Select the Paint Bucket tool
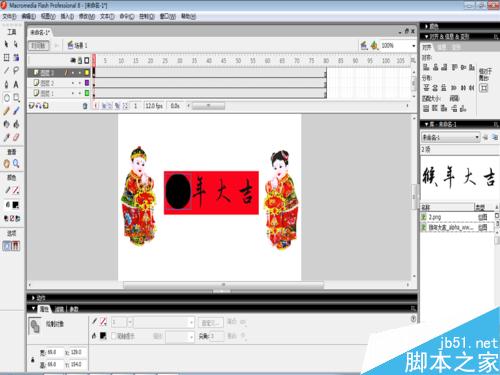This screenshot has width=500, height=375. pos(16,124)
